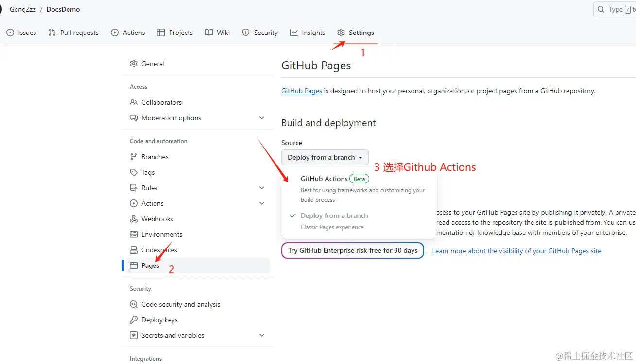
Task: Open the Wiki tab
Action: coord(217,33)
